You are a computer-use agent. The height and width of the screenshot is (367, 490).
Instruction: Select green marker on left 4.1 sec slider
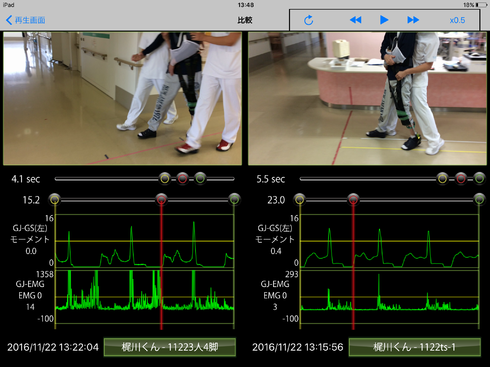[x=200, y=179]
